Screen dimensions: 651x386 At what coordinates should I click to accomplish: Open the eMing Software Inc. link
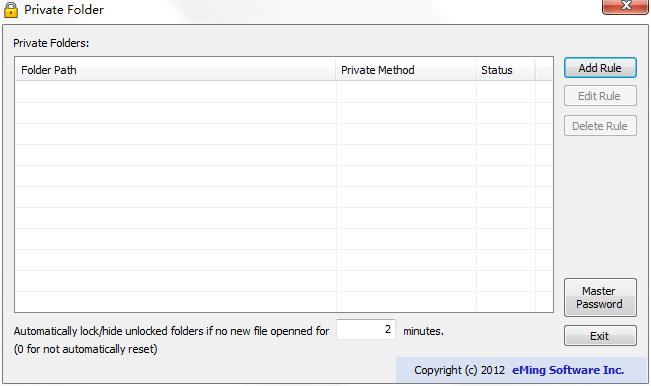568,370
